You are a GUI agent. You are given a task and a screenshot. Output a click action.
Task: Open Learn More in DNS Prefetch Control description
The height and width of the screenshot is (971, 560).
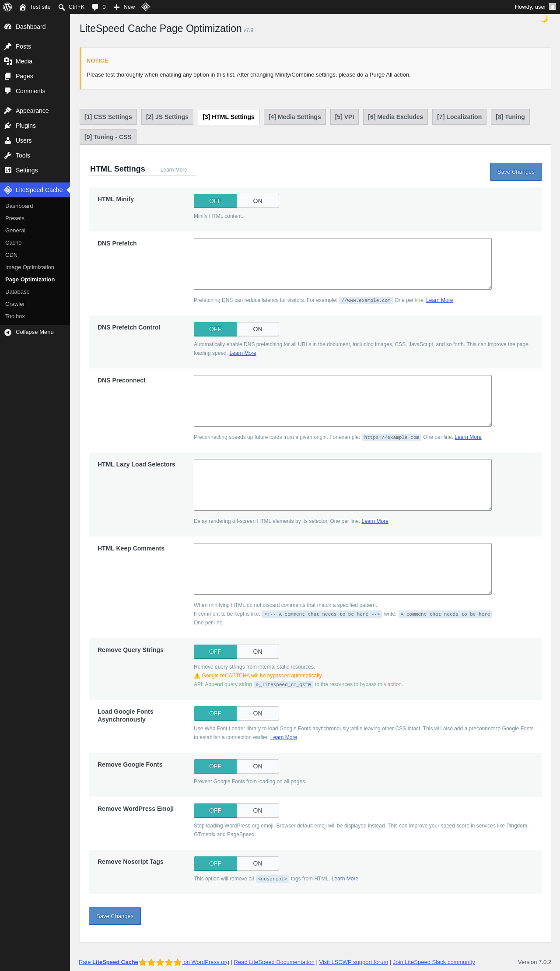click(x=243, y=353)
